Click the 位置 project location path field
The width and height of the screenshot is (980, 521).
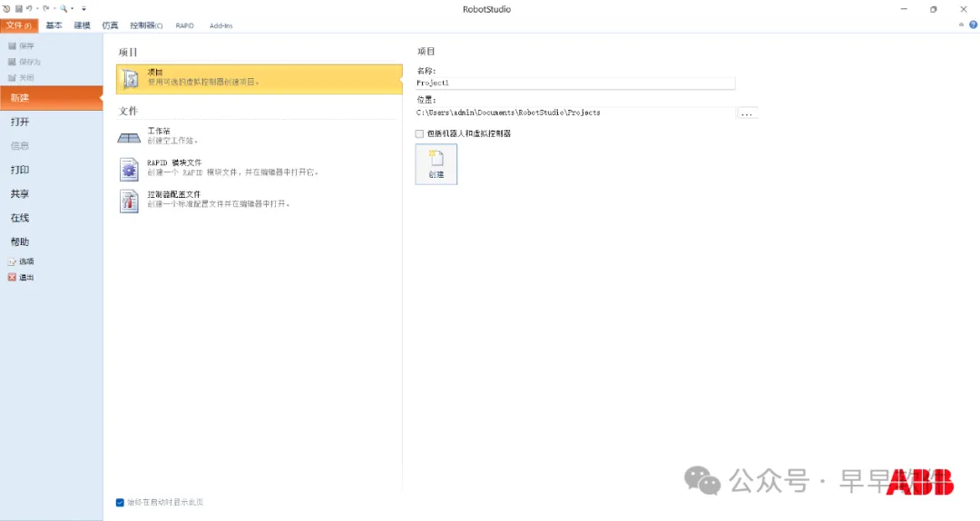pos(575,113)
